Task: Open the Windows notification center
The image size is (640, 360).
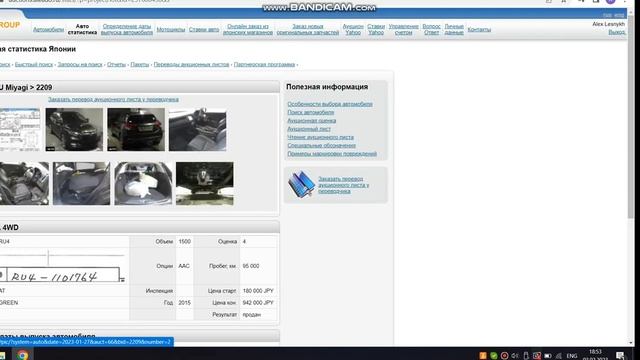Action: 620,356
